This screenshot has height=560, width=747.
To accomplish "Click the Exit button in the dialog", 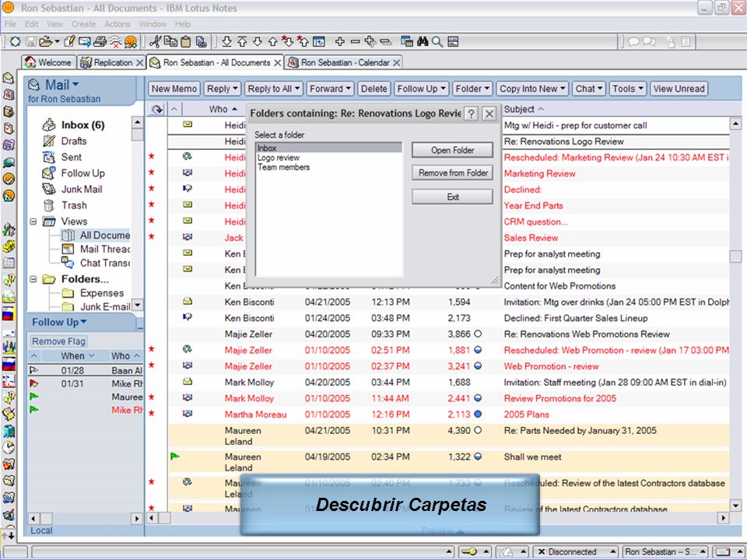I will [453, 197].
